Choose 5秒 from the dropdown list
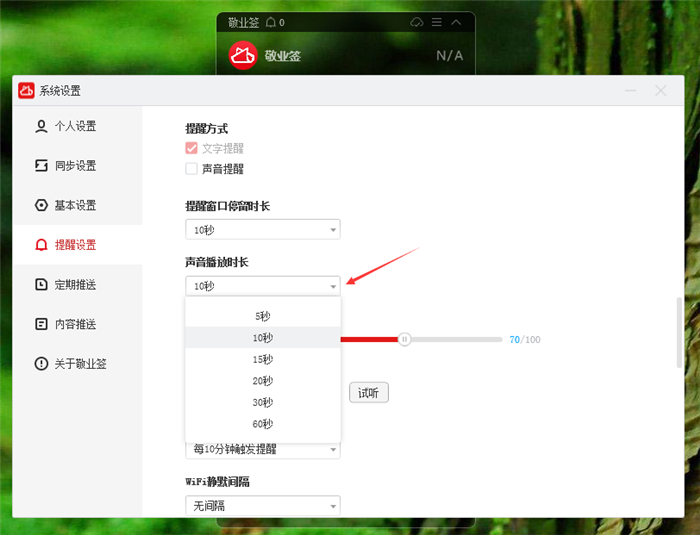 pyautogui.click(x=263, y=316)
